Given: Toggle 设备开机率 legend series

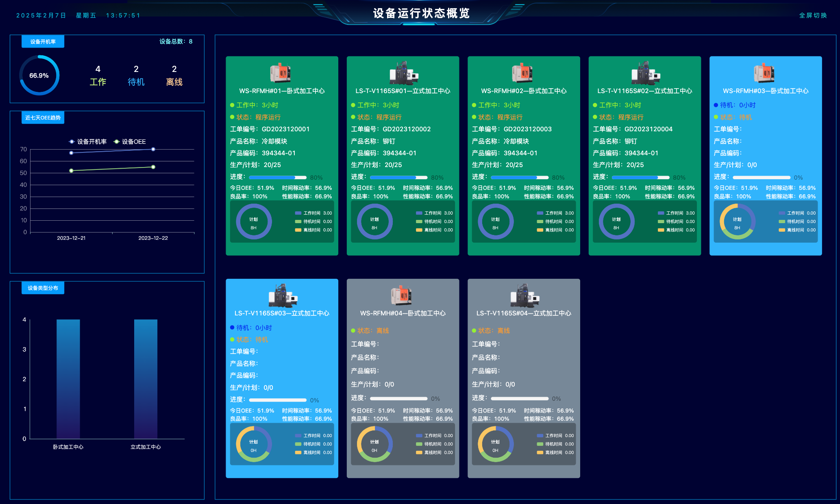Looking at the screenshot, I should coord(87,141).
